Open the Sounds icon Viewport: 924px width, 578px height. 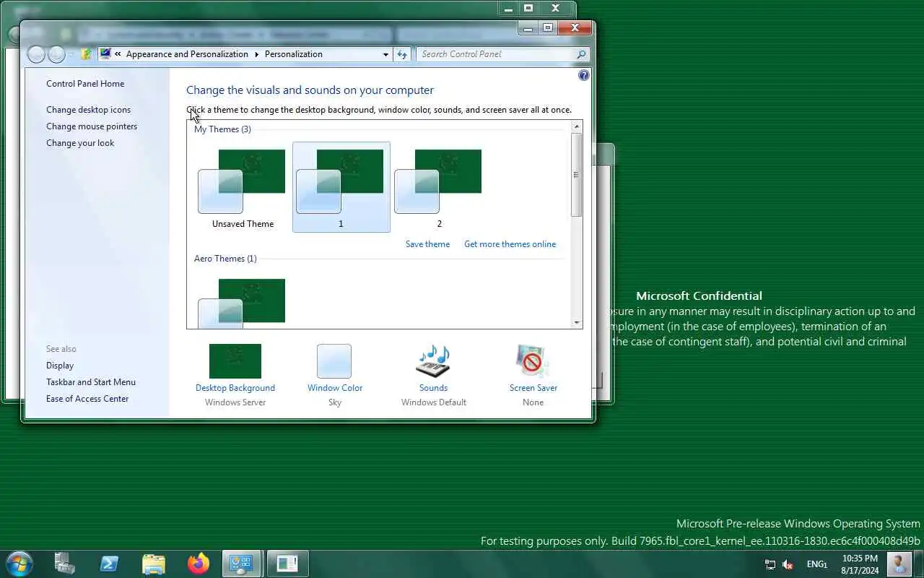(x=433, y=361)
